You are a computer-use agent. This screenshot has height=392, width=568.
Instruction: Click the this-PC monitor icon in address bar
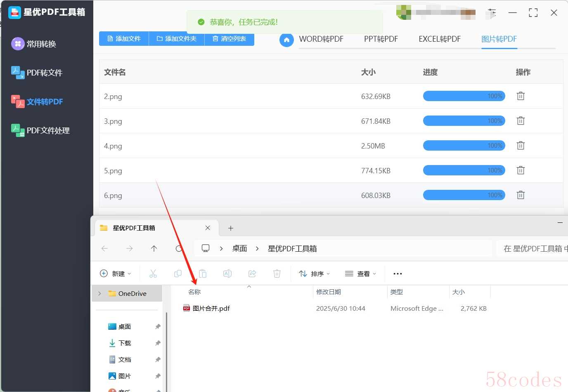206,248
